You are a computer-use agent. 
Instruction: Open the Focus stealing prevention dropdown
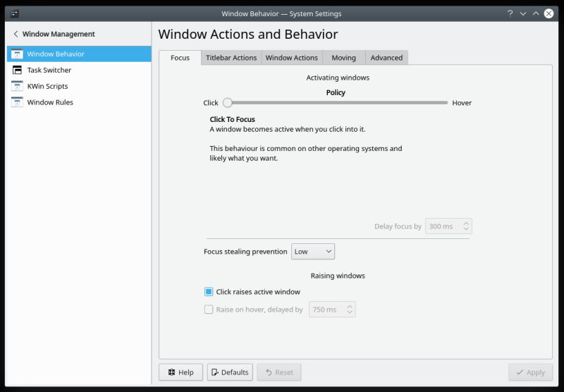(x=313, y=252)
